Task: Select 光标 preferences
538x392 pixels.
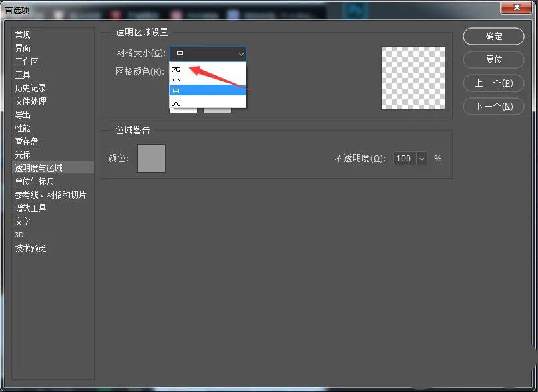Action: pos(23,155)
